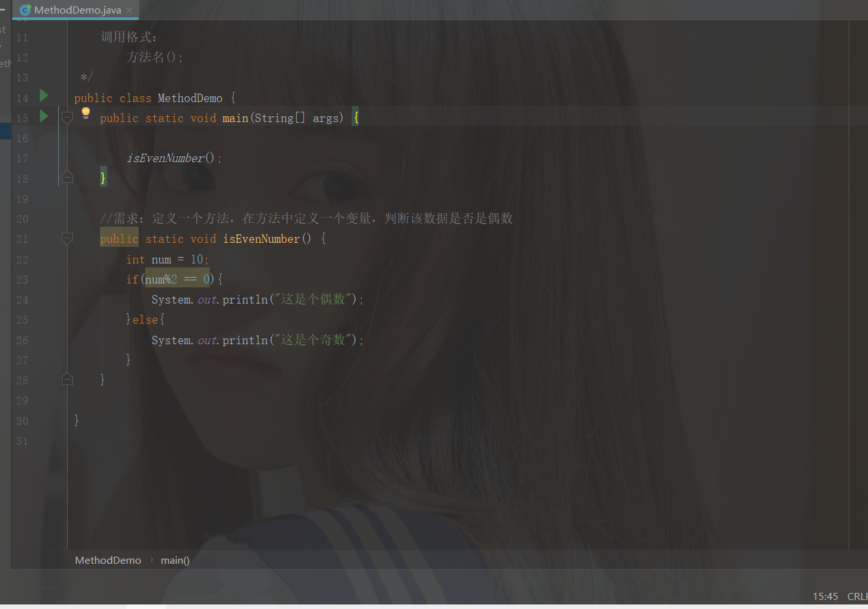Screen dimensions: 868x609
Task: Click line number 19 in the gutter
Action: pos(22,199)
